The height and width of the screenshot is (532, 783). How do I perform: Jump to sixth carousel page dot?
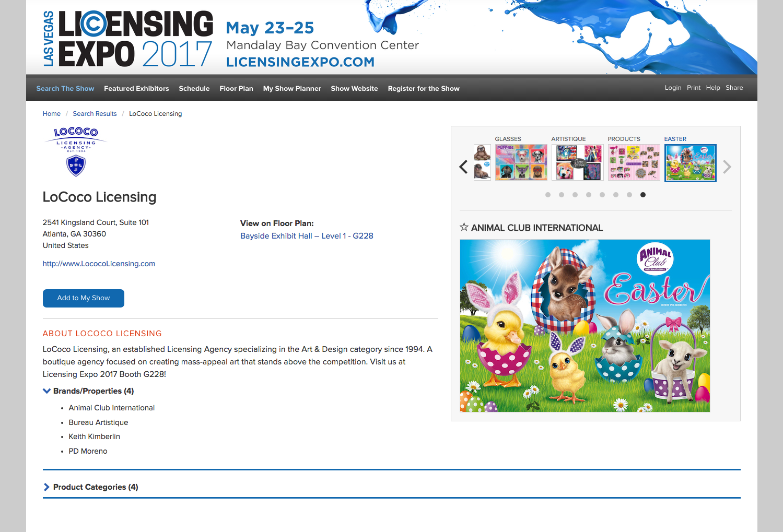pyautogui.click(x=616, y=195)
